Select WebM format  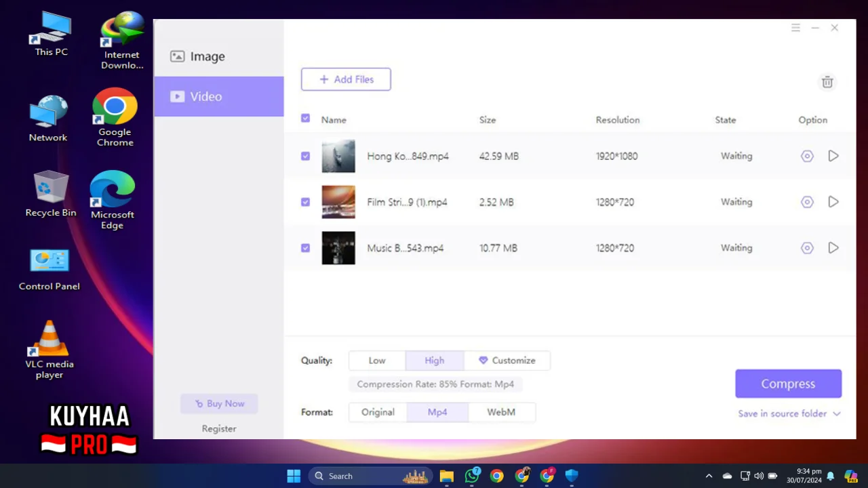pos(501,412)
